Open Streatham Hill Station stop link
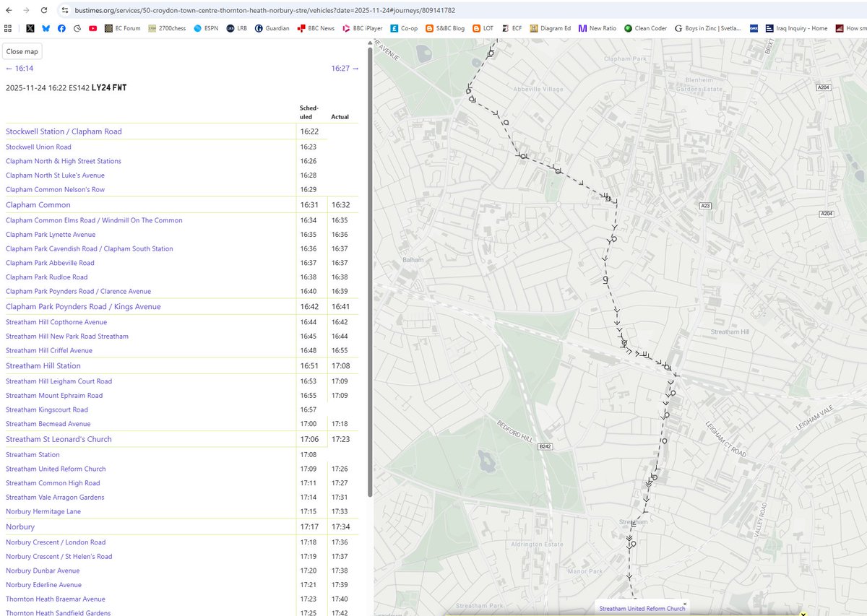The image size is (867, 616). pyautogui.click(x=43, y=366)
